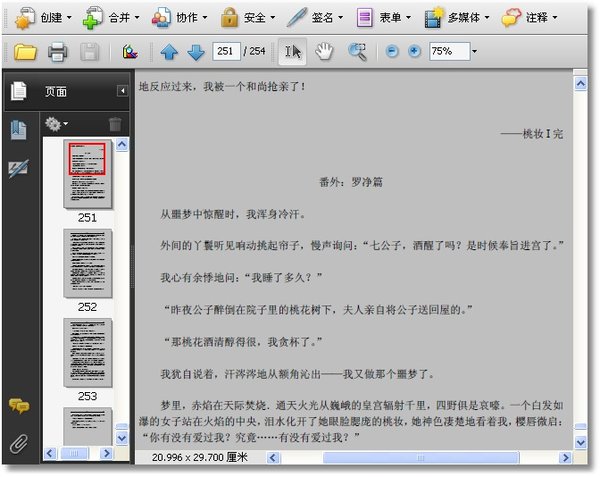
Task: Open the 表单 (Forms) menu
Action: click(383, 18)
